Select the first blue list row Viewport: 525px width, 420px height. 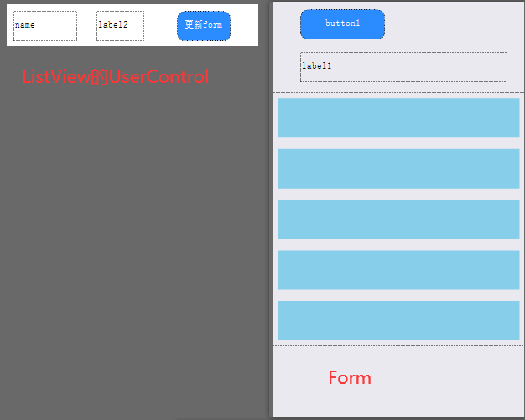tap(398, 118)
